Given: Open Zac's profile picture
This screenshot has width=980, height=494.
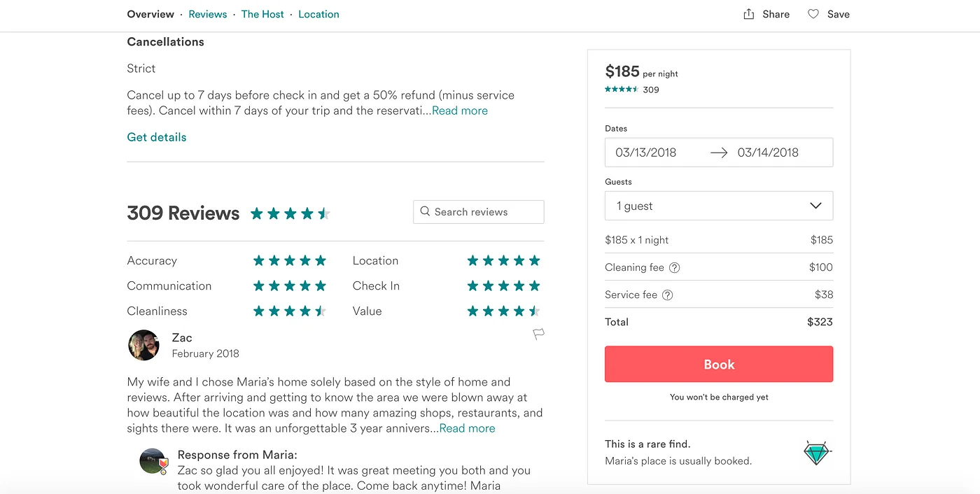Looking at the screenshot, I should point(143,345).
